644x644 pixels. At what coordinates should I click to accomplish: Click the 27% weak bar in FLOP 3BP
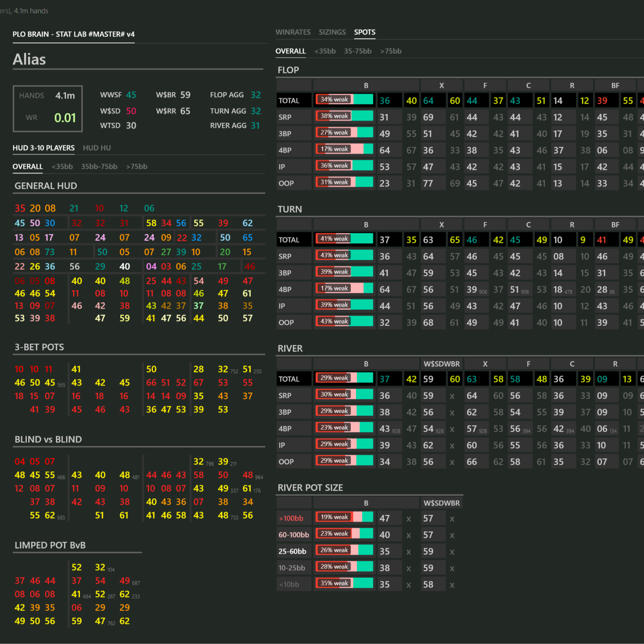click(344, 132)
